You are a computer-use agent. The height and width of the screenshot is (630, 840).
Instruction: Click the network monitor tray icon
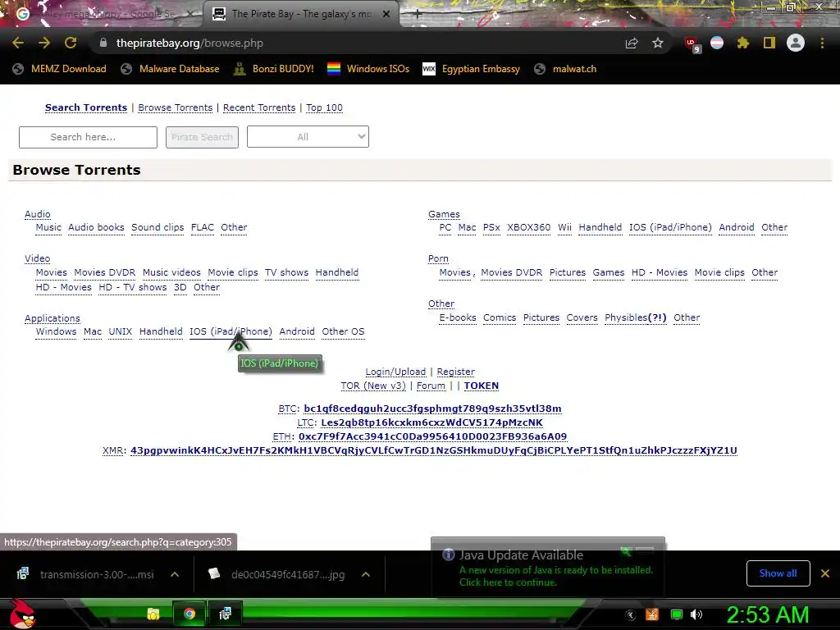pos(677,614)
